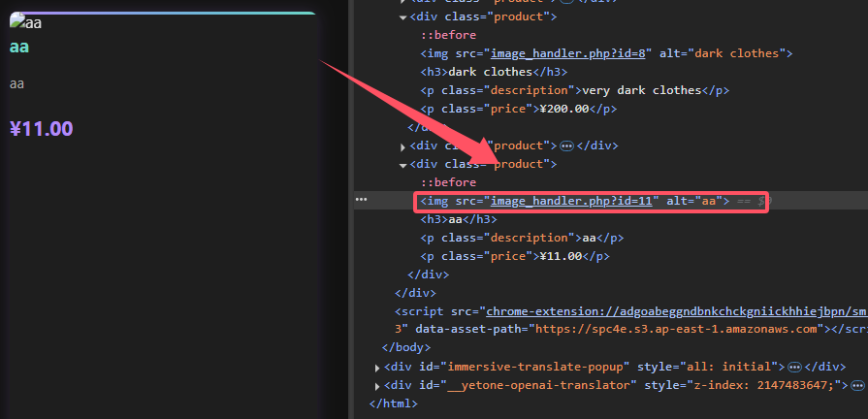
Task: Expand the collapsed product div node
Action: (403, 145)
